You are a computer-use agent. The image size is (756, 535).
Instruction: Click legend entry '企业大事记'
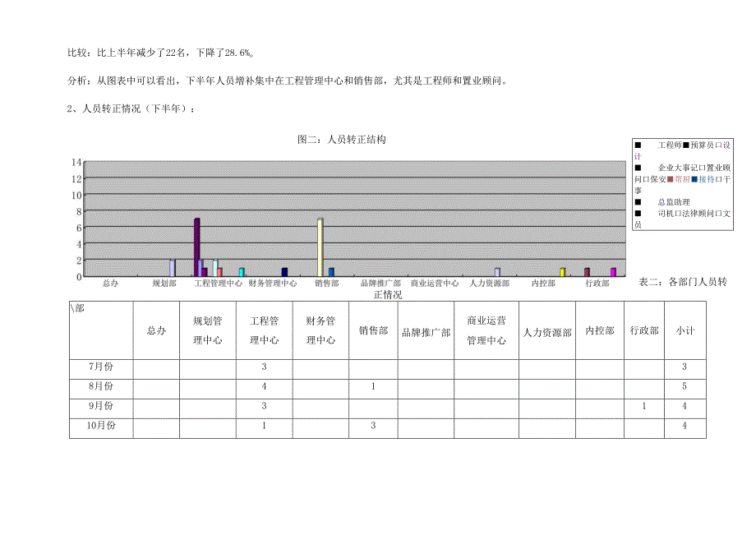(x=679, y=168)
